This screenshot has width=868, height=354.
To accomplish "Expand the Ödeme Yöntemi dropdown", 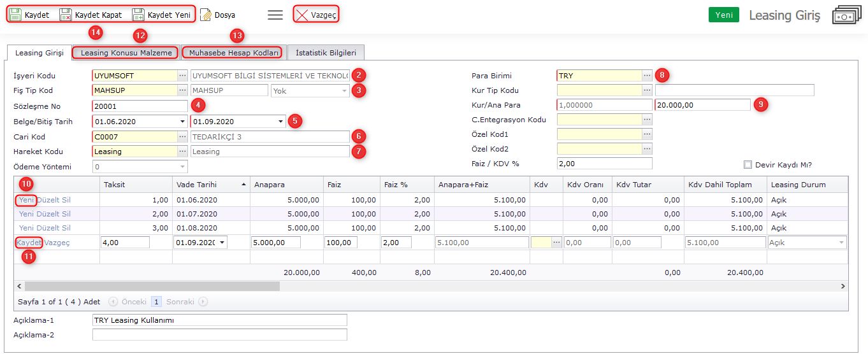I will click(x=182, y=167).
